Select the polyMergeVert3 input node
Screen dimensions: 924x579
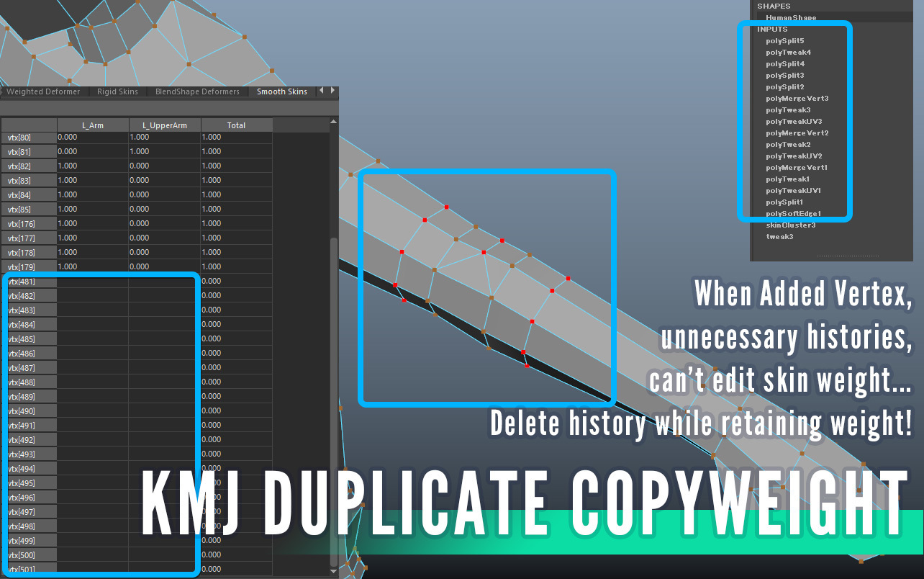(x=797, y=99)
